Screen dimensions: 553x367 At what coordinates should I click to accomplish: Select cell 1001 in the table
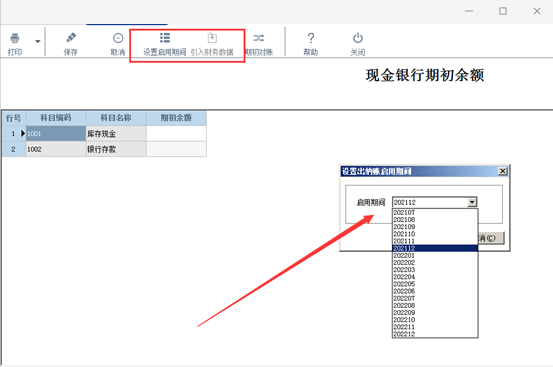tap(56, 134)
